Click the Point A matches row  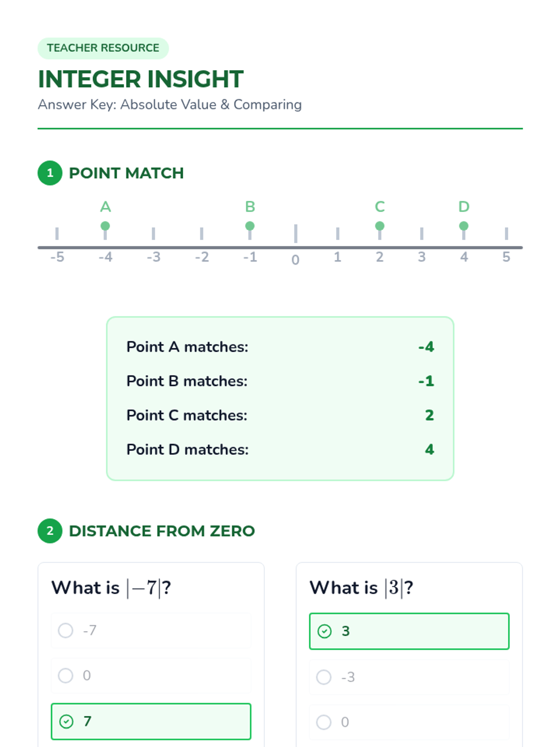pos(280,347)
